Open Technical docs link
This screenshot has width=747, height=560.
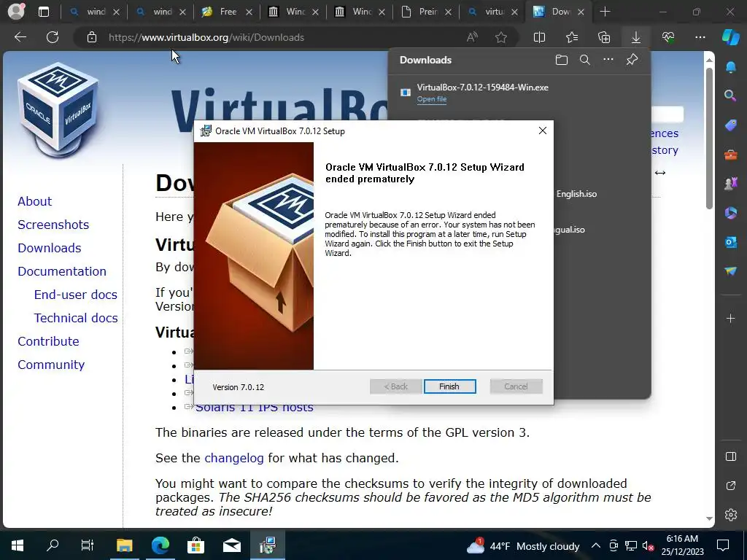coord(76,318)
